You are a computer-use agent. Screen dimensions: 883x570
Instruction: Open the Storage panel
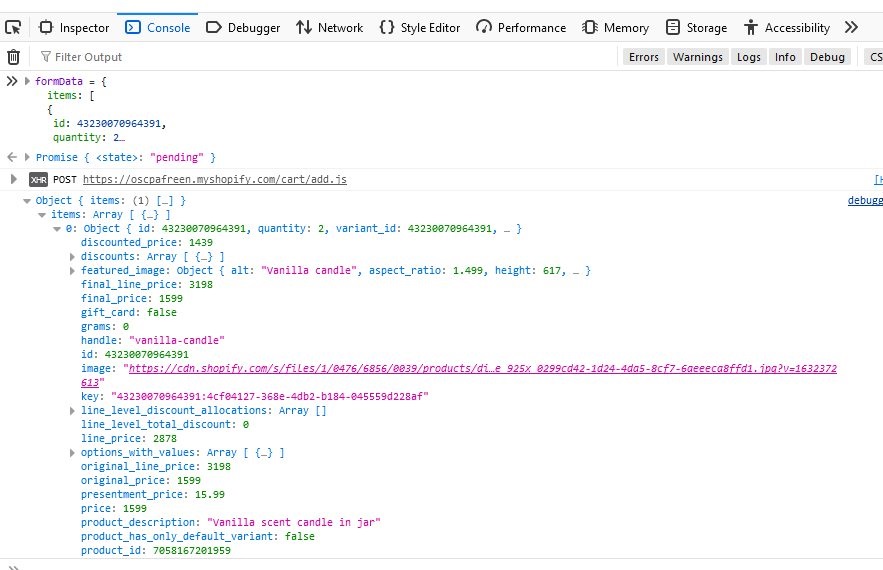click(x=696, y=28)
